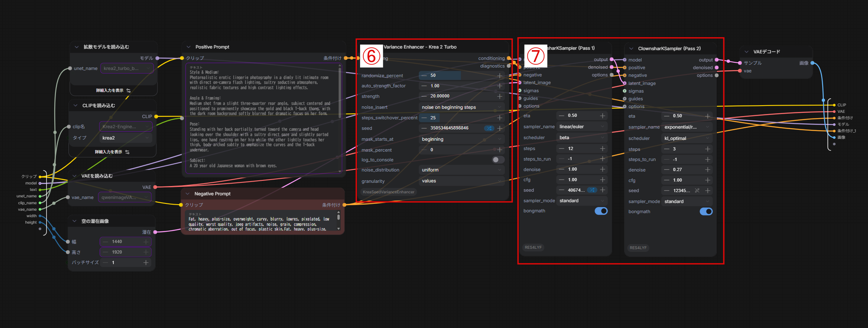The width and height of the screenshot is (868, 328).
Task: Click the randomize_percent slider field
Action: coord(461,76)
